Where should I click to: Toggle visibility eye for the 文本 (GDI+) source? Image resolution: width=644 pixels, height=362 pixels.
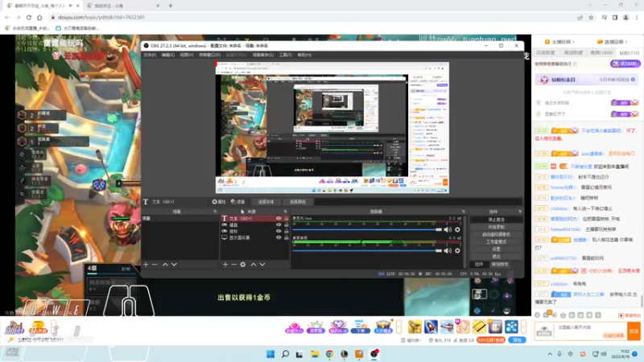279,219
